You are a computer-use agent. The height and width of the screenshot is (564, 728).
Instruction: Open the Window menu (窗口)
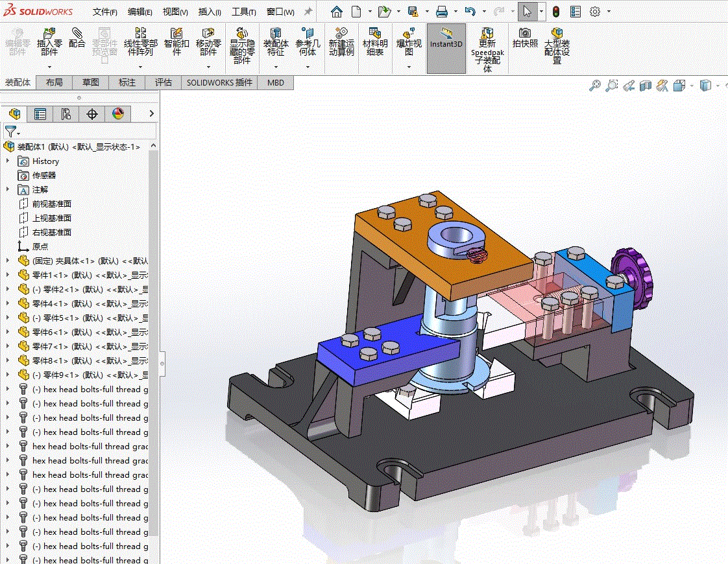coord(280,12)
